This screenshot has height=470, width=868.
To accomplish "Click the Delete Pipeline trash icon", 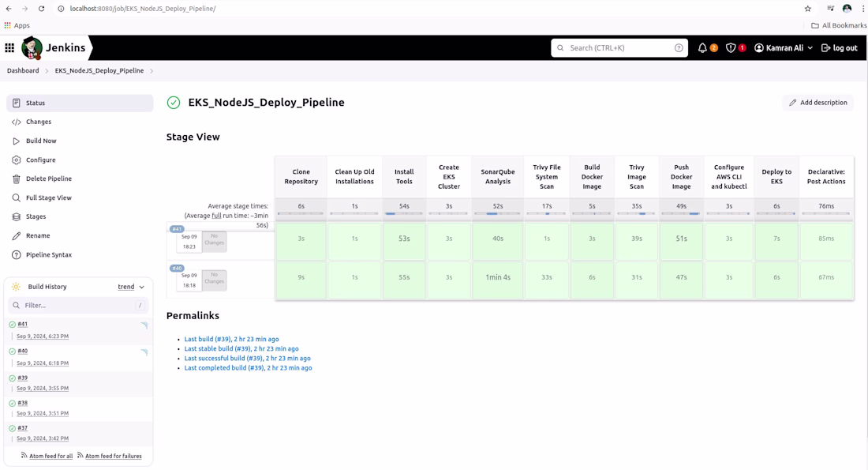I will [16, 179].
